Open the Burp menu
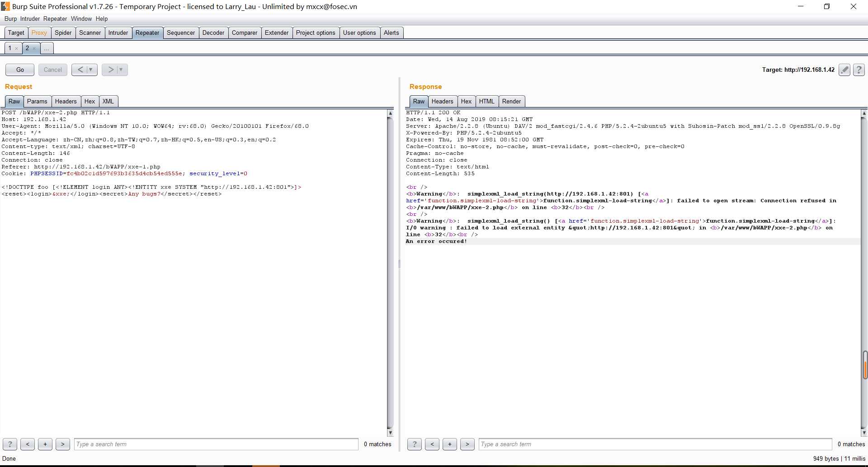The height and width of the screenshot is (467, 868). pos(10,19)
